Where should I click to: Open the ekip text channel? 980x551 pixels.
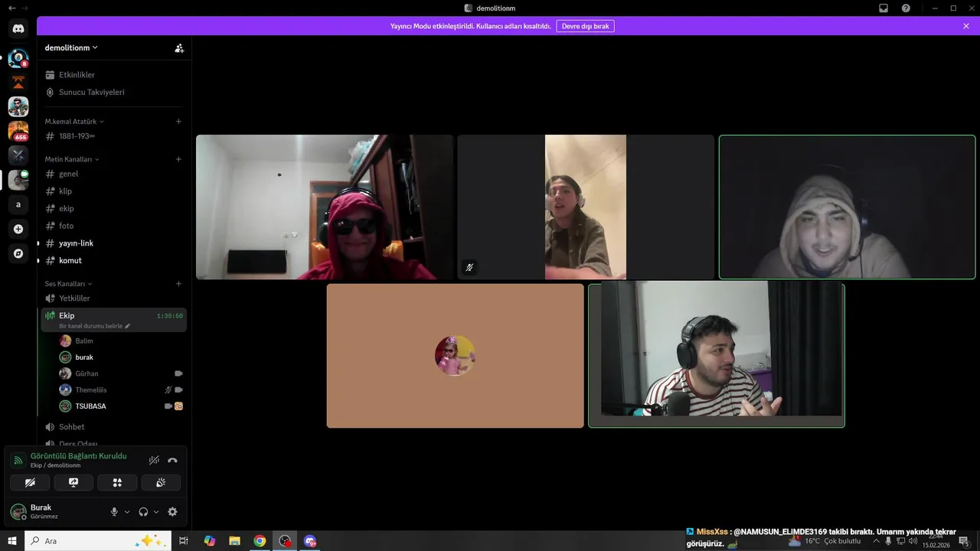tap(114, 208)
